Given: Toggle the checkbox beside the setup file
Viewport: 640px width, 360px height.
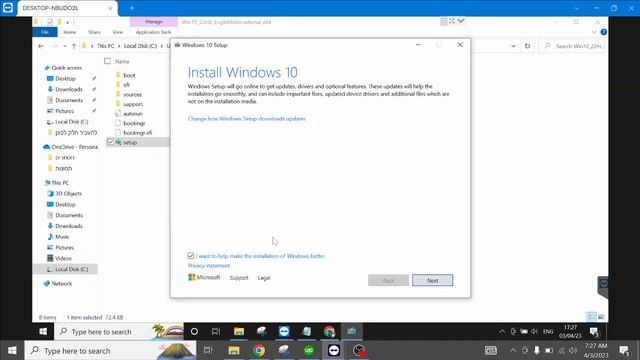Looking at the screenshot, I should [x=110, y=142].
